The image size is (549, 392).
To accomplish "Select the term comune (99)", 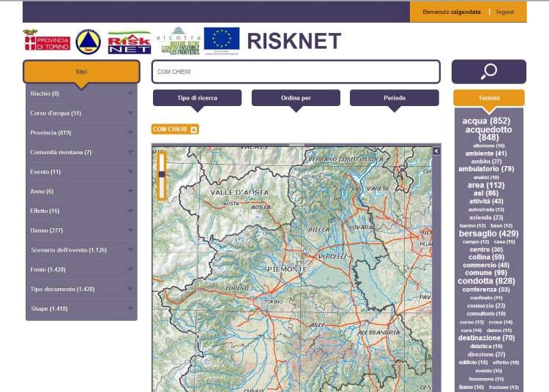I will [486, 273].
